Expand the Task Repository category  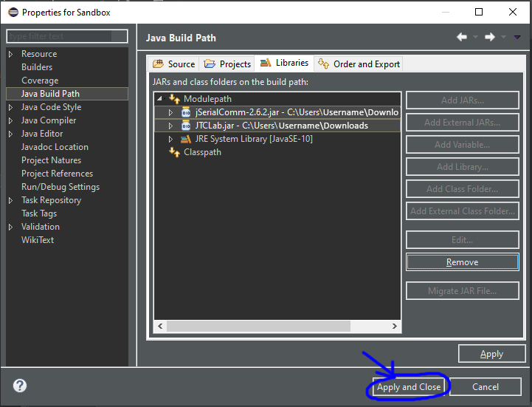(x=10, y=200)
